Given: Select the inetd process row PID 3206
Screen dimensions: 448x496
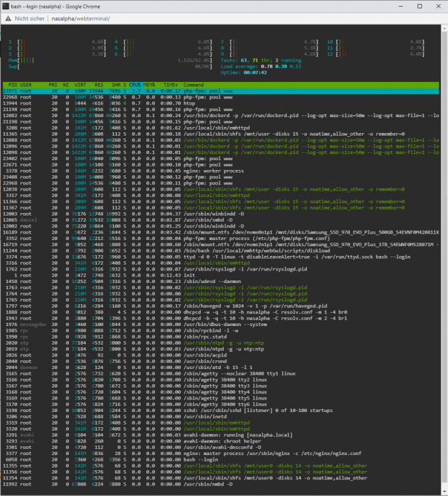Looking at the screenshot, I should tap(220, 417).
